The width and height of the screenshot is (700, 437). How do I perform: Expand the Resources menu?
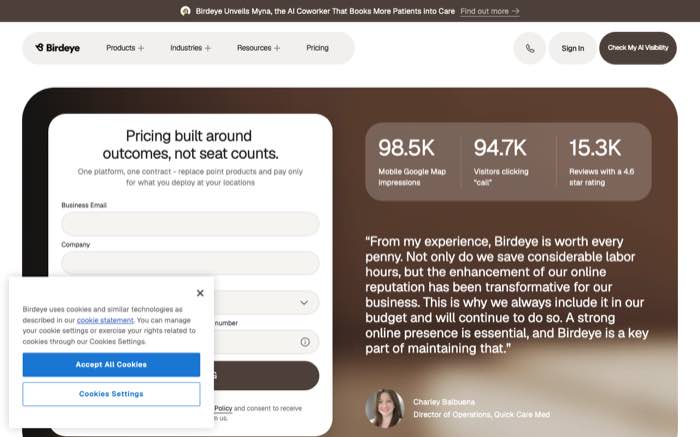pos(258,48)
